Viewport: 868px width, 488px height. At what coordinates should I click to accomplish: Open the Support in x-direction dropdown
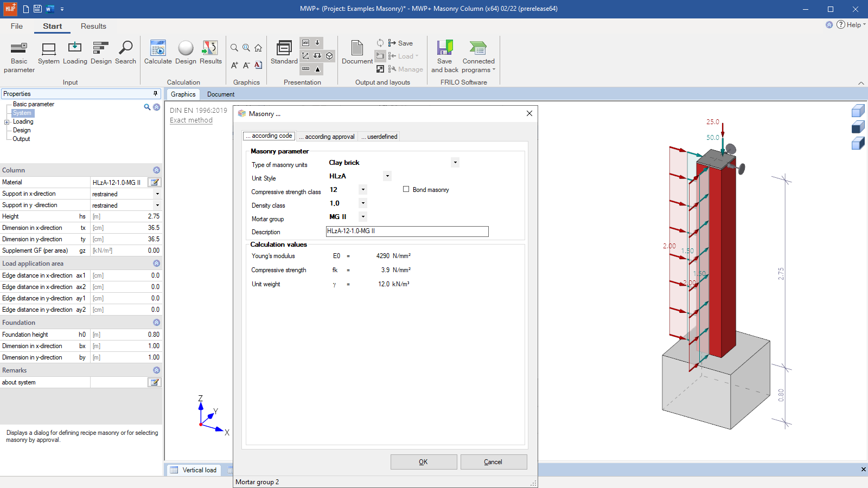(157, 194)
